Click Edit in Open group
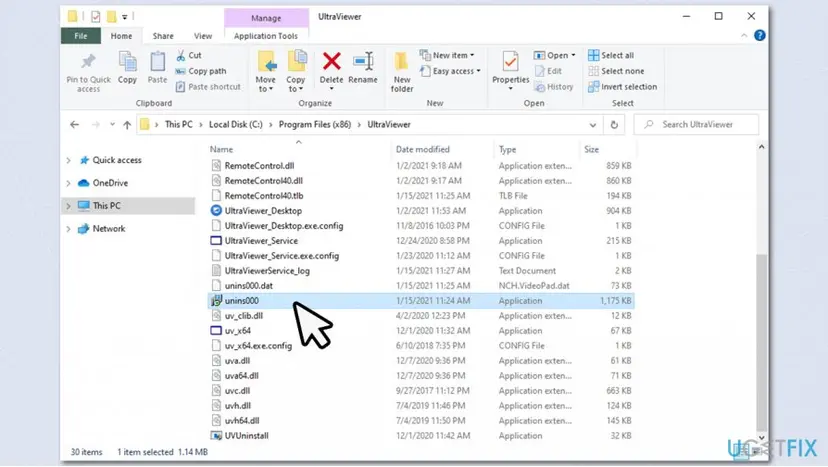This screenshot has width=828, height=467. tap(548, 71)
